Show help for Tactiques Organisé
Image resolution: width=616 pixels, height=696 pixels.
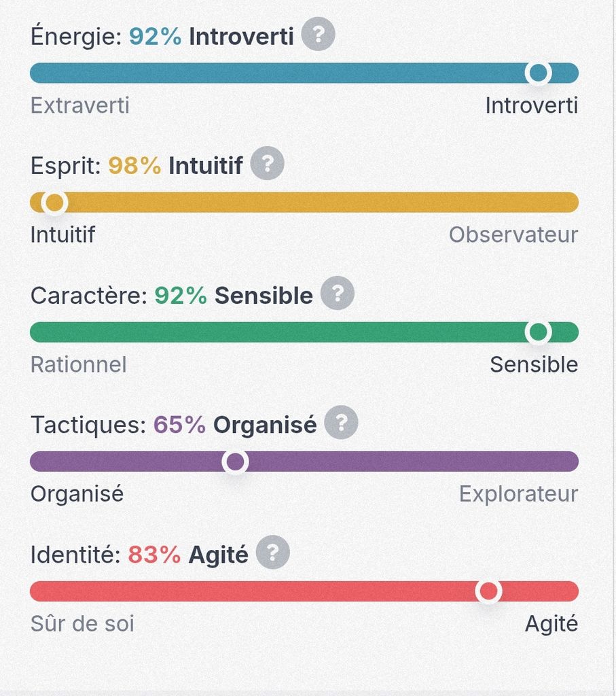pos(341,423)
